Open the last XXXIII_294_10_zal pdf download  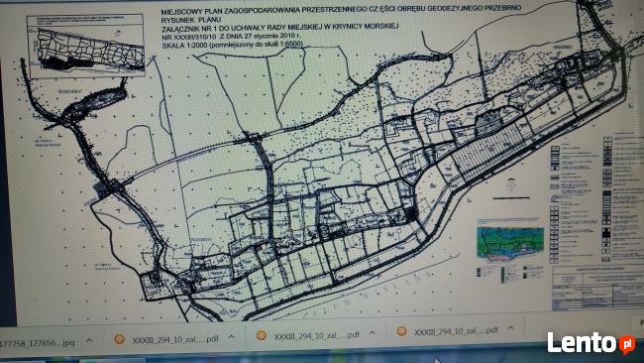pos(456,330)
